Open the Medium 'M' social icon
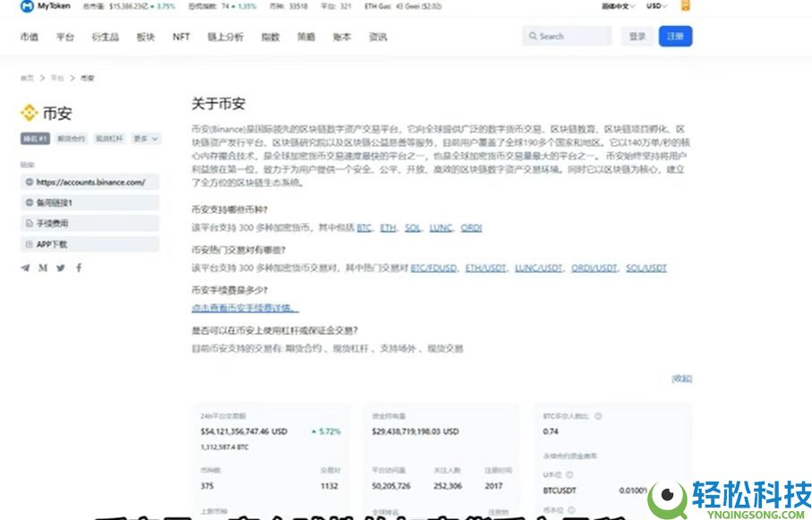Image resolution: width=812 pixels, height=520 pixels. coord(43,268)
